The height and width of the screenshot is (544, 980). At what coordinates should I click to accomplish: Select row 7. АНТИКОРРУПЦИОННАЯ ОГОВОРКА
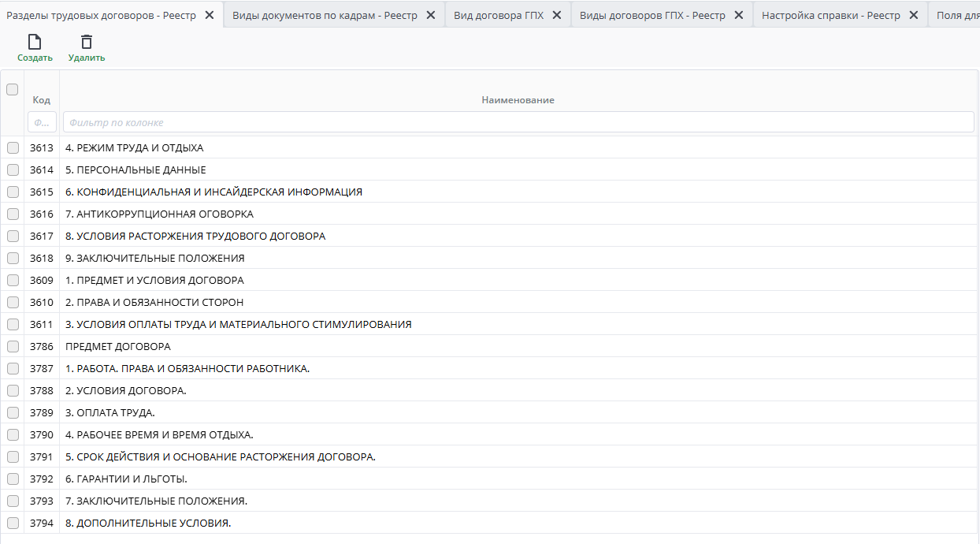click(x=490, y=214)
